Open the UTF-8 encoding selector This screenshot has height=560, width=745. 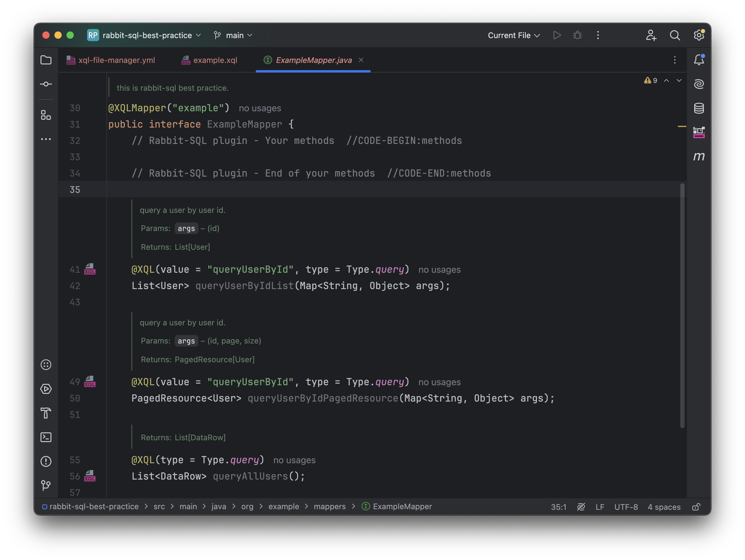click(x=626, y=507)
